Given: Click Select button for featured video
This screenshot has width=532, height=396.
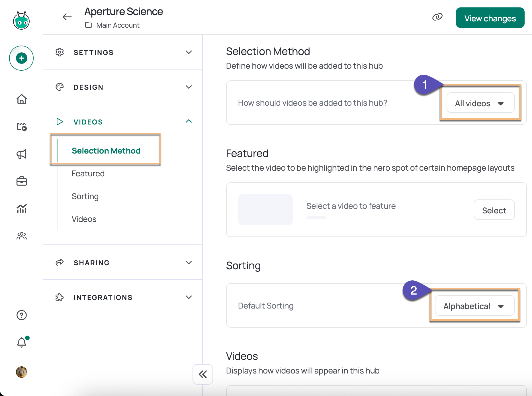Looking at the screenshot, I should tap(494, 210).
